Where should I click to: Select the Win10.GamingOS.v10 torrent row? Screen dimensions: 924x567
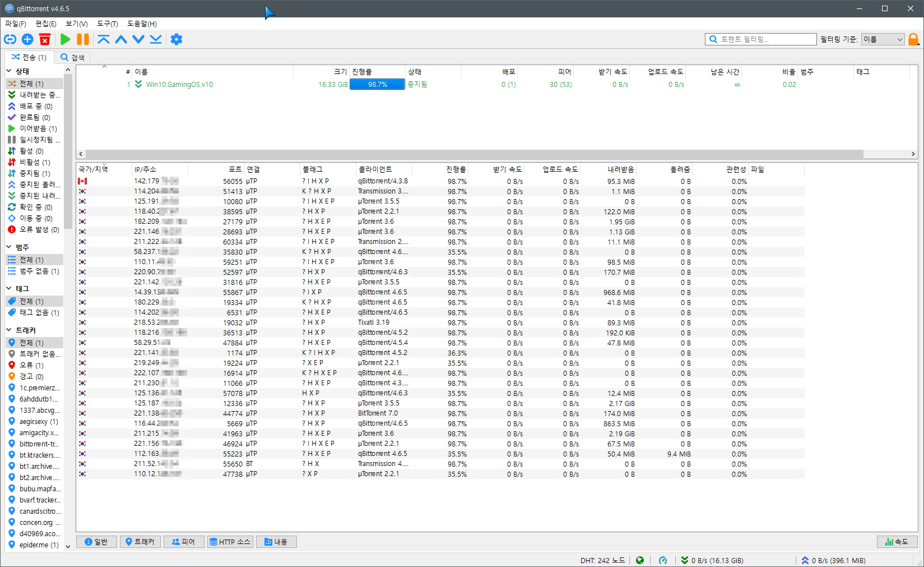493,84
